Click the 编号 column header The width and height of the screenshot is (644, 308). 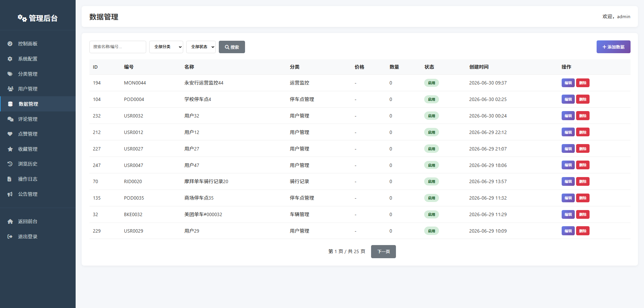(129, 67)
